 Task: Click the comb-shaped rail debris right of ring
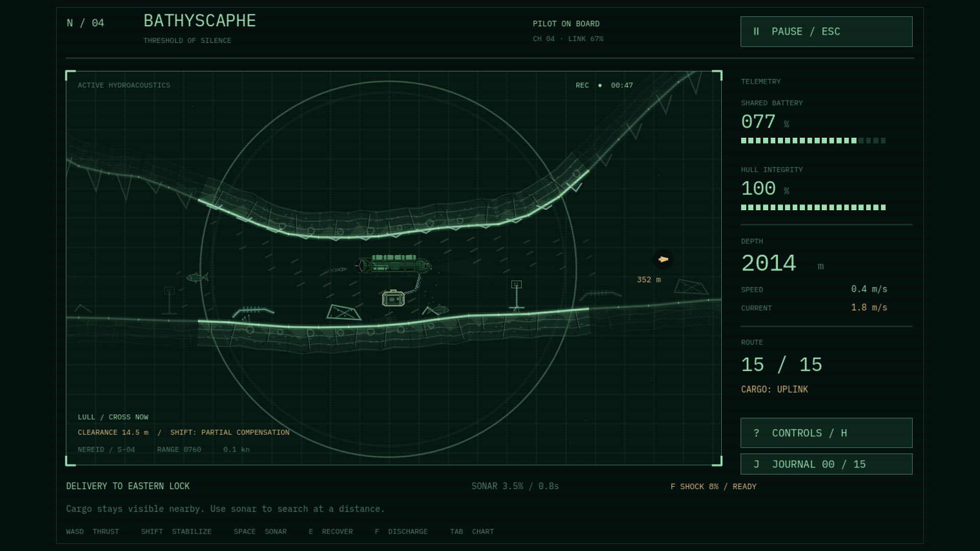pyautogui.click(x=600, y=295)
